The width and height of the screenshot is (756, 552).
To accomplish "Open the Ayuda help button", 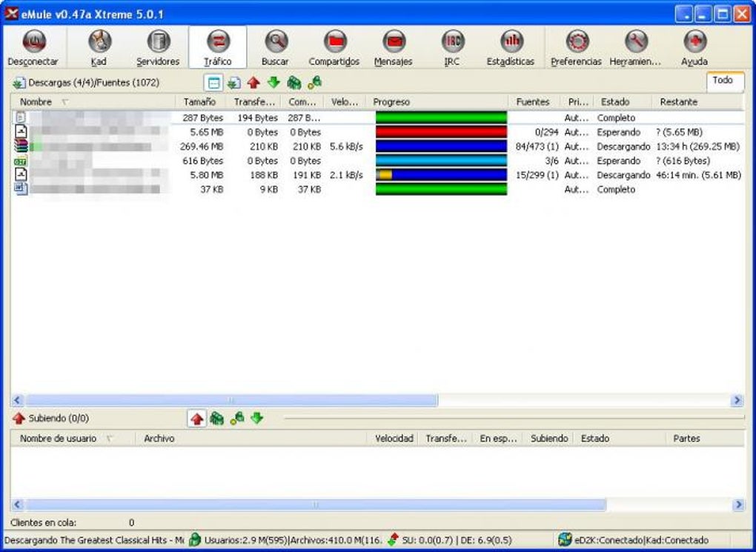I will (694, 47).
